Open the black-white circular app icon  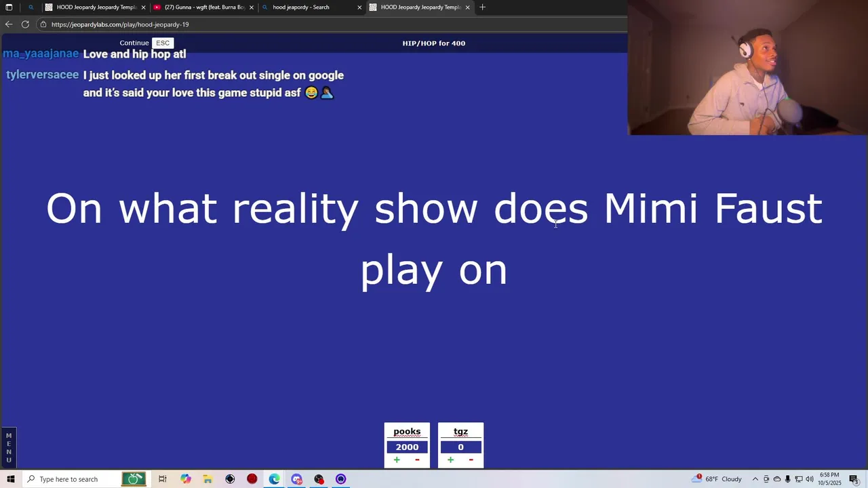tap(230, 479)
